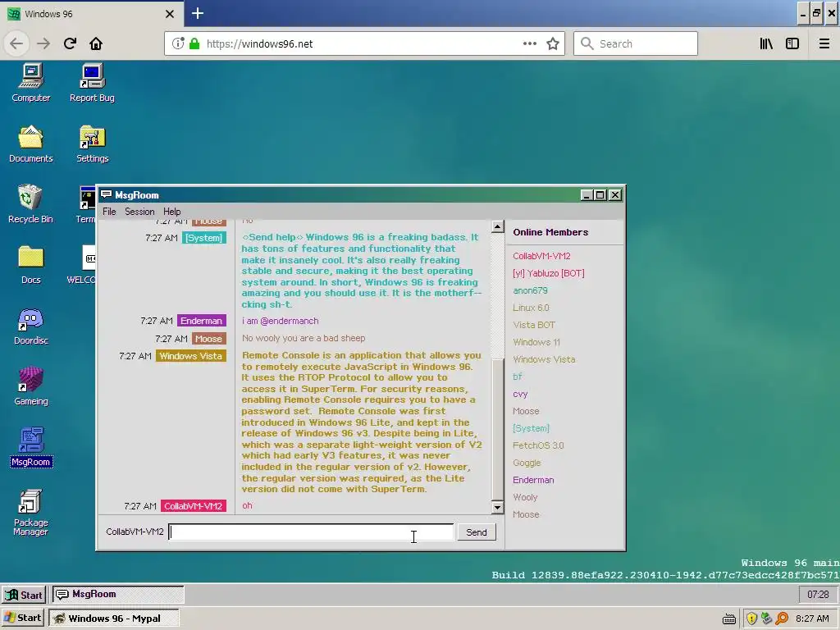Select Goggle in Online Members

(527, 463)
